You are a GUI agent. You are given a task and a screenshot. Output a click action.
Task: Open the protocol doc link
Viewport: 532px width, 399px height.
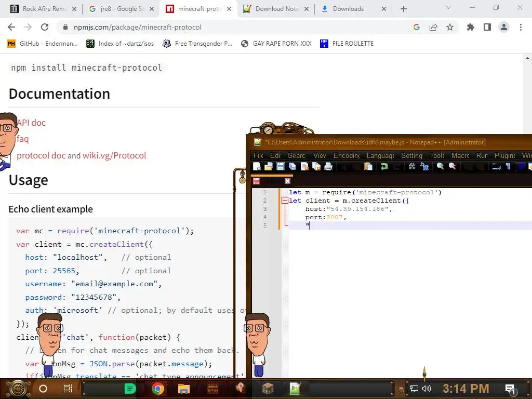(x=41, y=155)
